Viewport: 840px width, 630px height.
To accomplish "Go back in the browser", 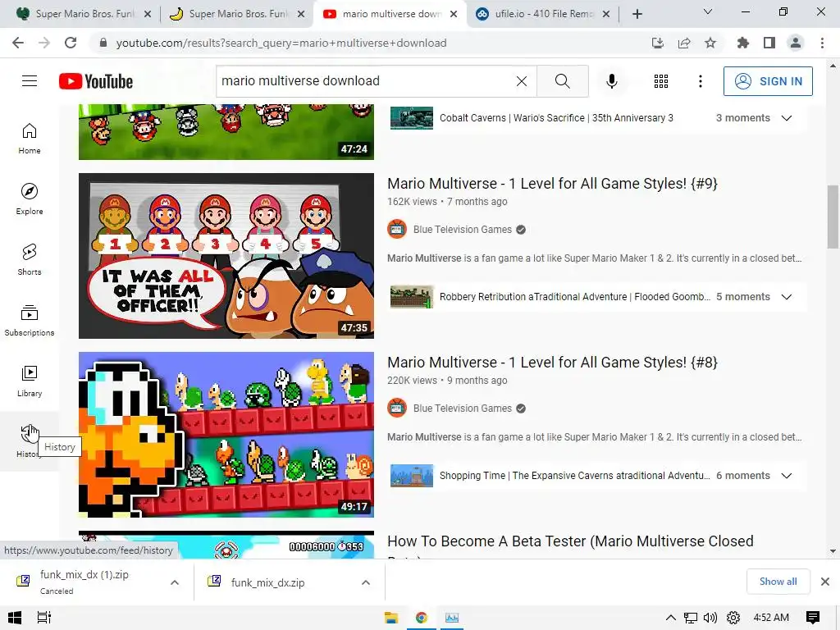I will tap(18, 43).
